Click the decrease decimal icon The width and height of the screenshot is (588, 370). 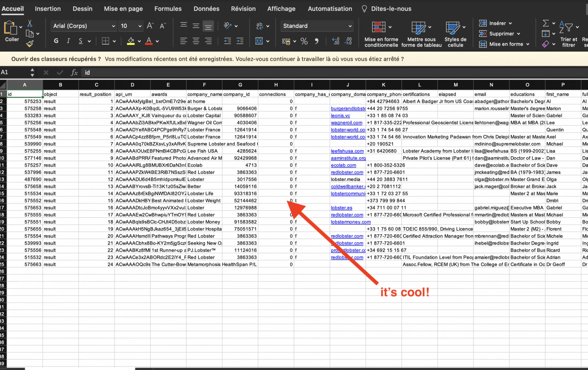(348, 41)
